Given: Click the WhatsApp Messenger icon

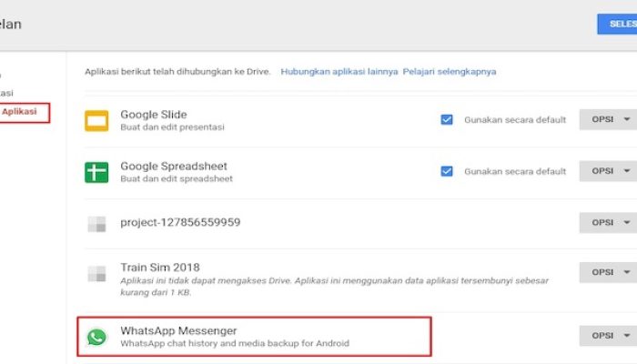Looking at the screenshot, I should coord(96,337).
